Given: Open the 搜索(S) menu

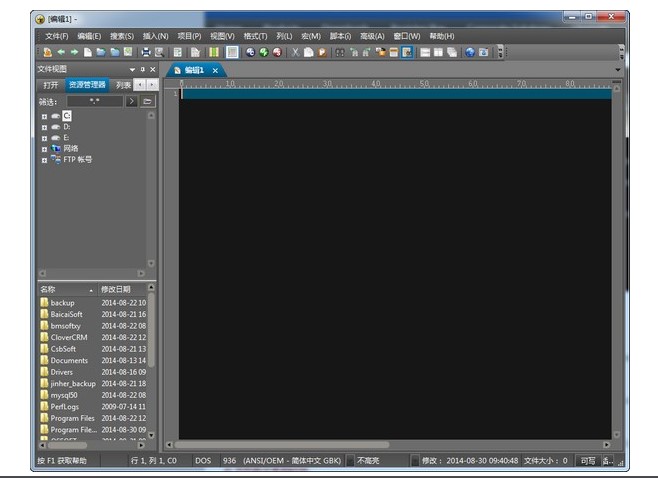Looking at the screenshot, I should click(x=122, y=36).
